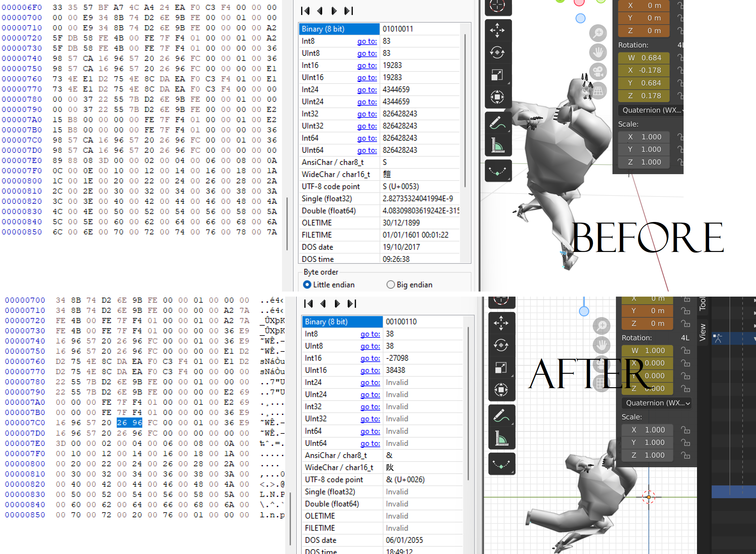Click the go to link for UInt16 value 19283
Viewport: 756px width, 554px height.
tap(367, 78)
